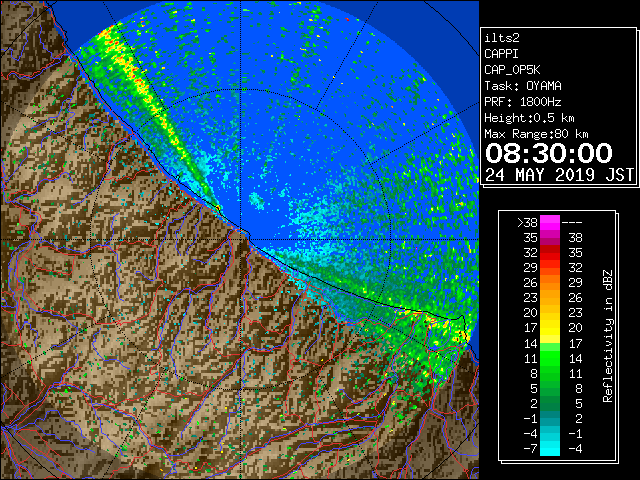This screenshot has height=480, width=640.
Task: Select the 'Height:0.5 km' line
Action: (529, 118)
